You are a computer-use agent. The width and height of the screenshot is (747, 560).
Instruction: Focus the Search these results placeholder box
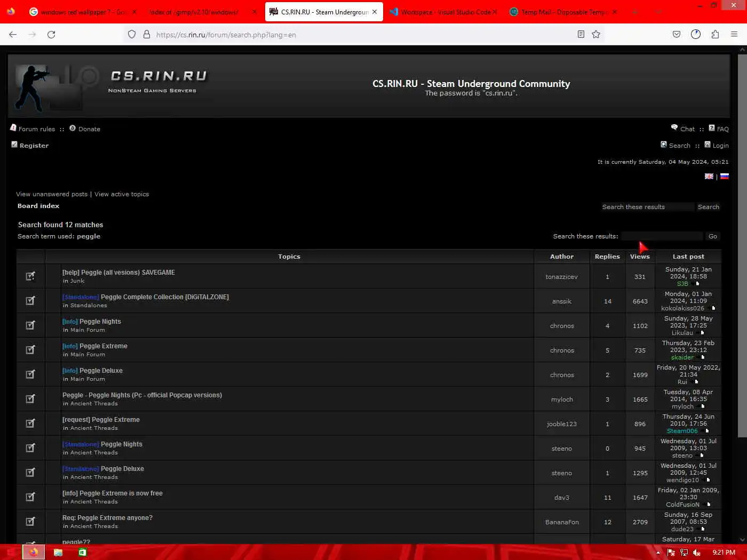pyautogui.click(x=647, y=207)
